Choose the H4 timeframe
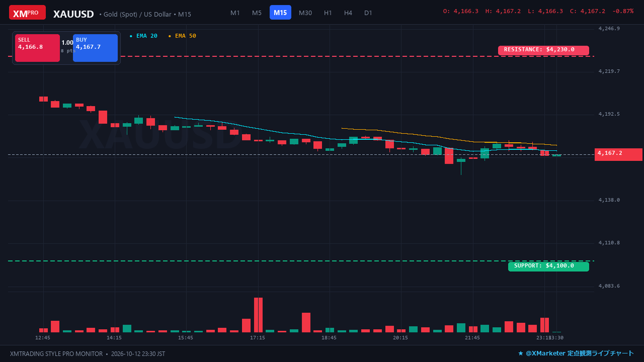The width and height of the screenshot is (644, 362). pyautogui.click(x=348, y=12)
